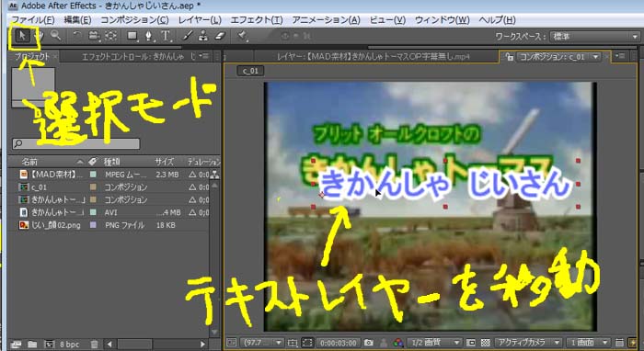Open the effect controls panel options menu
The width and height of the screenshot is (644, 351).
[x=204, y=56]
